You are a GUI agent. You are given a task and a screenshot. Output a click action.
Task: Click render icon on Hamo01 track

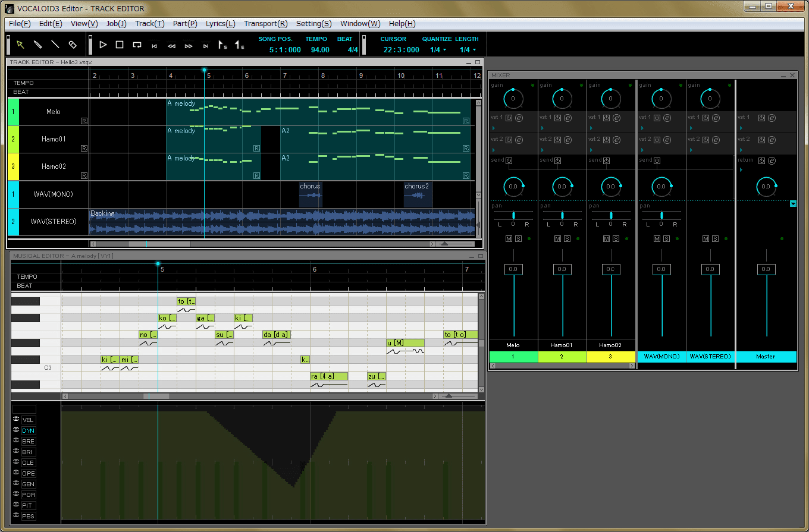84,148
